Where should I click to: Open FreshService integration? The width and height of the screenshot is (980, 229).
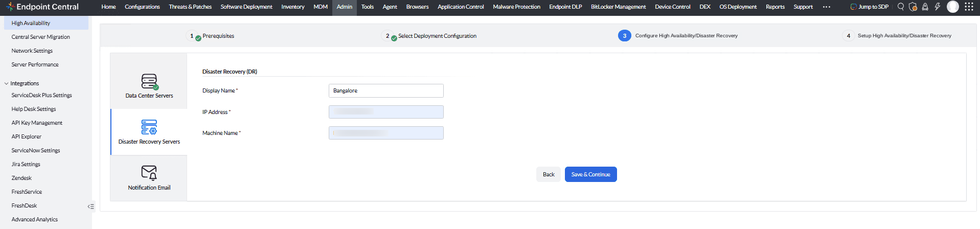click(x=27, y=192)
